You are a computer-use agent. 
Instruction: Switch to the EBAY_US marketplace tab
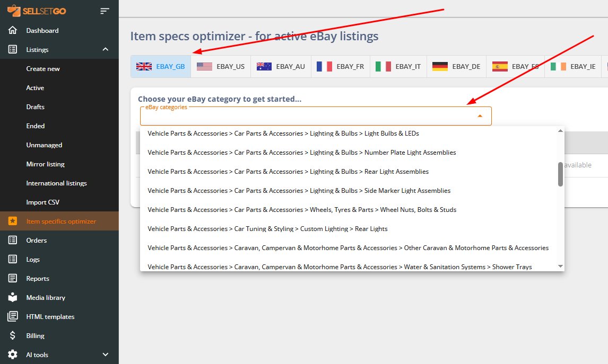pyautogui.click(x=221, y=66)
